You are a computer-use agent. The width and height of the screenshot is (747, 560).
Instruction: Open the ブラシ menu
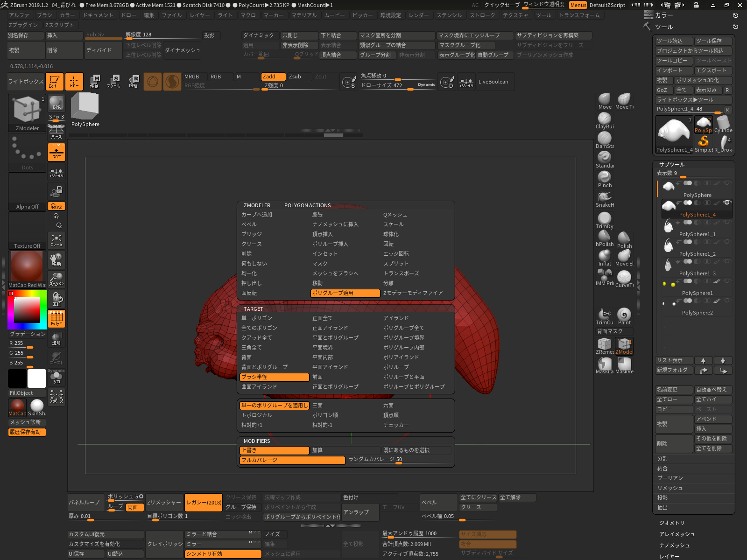coord(44,15)
